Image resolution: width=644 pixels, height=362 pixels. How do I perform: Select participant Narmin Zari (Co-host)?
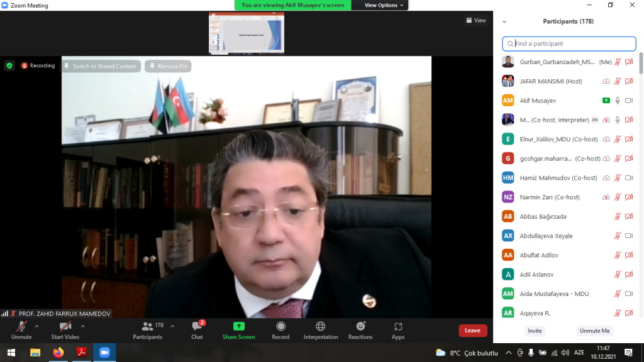click(x=569, y=197)
